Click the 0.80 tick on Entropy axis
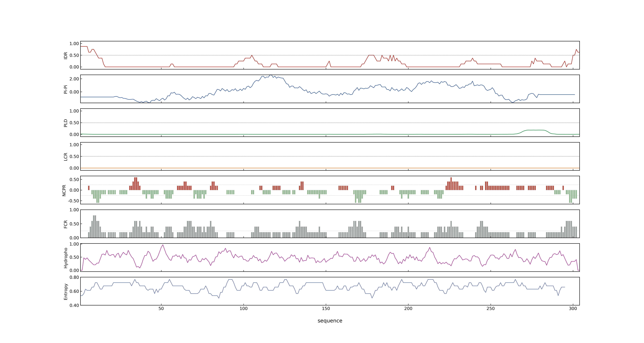The width and height of the screenshot is (644, 343). tap(74, 277)
